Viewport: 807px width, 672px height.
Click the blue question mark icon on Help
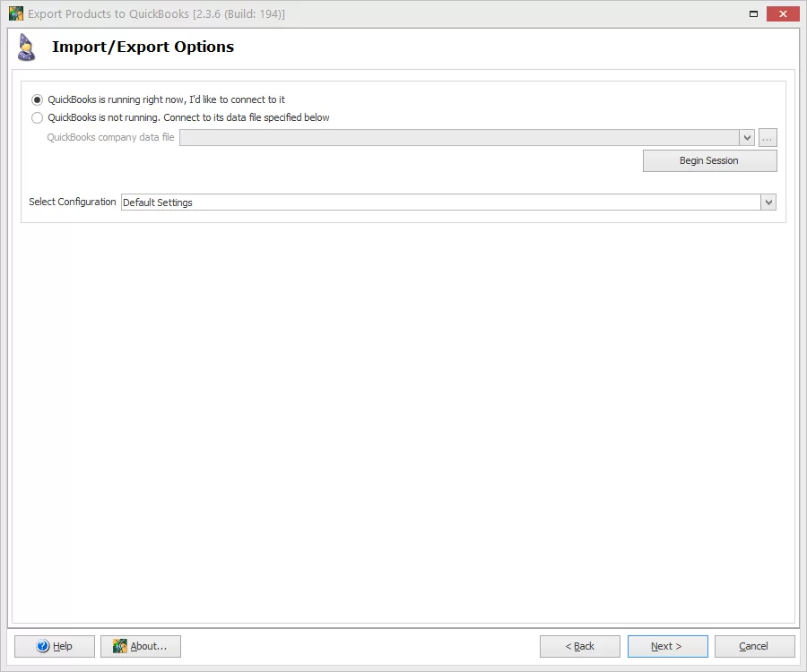(x=40, y=646)
